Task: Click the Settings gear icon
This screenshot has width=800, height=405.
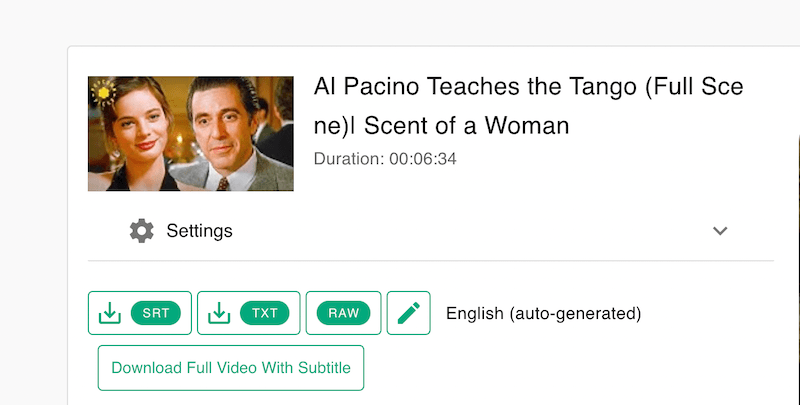Action: (142, 231)
